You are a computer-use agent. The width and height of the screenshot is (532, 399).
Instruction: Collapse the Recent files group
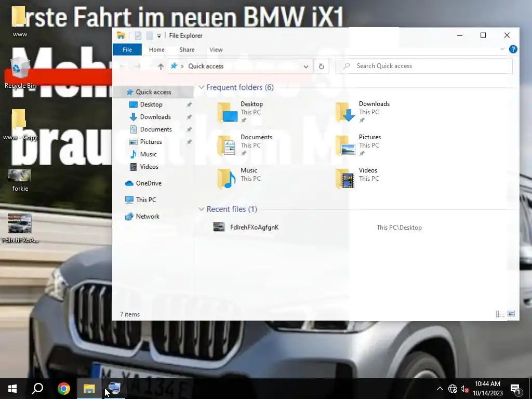pos(201,209)
